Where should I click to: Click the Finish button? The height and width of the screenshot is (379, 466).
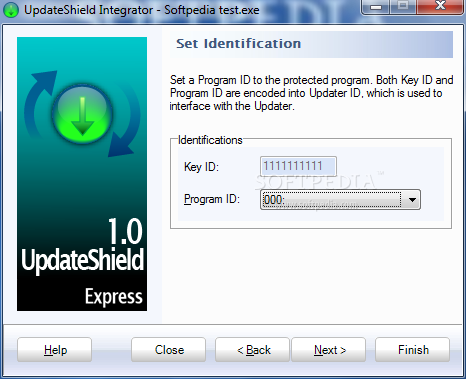pos(413,350)
